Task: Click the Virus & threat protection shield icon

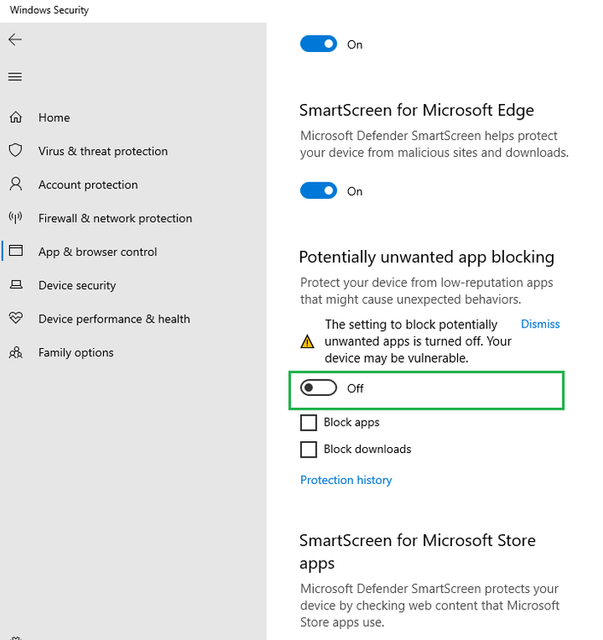Action: pos(16,151)
